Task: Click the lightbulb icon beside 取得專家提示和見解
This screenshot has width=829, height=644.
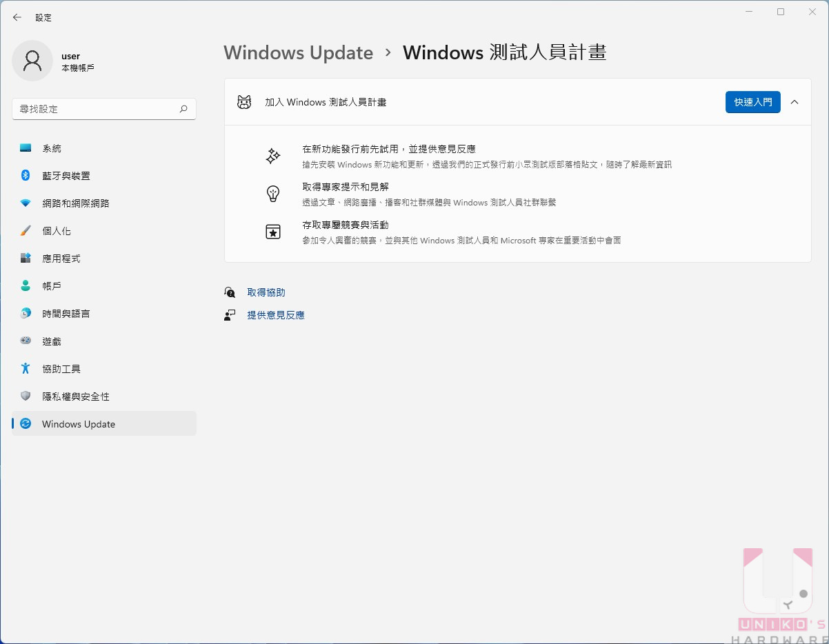Action: (273, 194)
